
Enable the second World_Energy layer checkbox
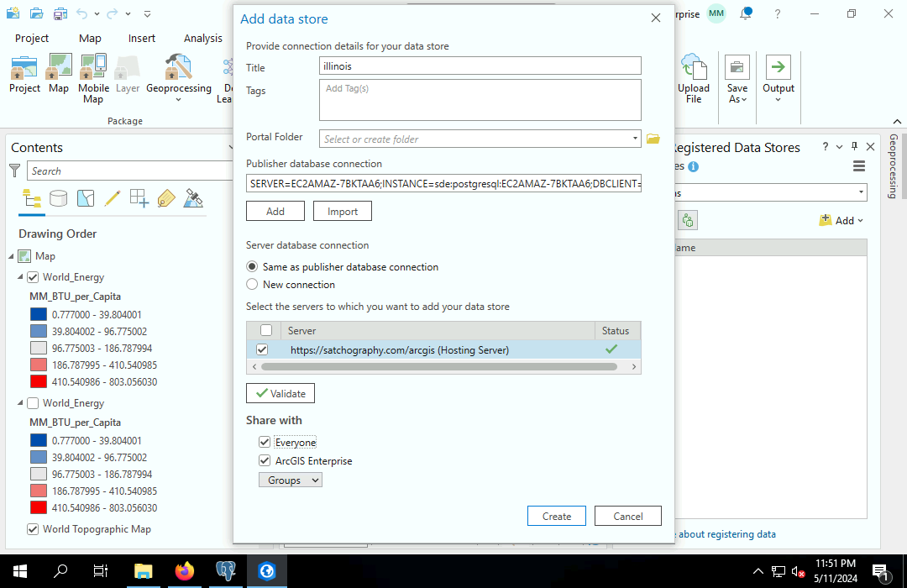click(x=33, y=403)
